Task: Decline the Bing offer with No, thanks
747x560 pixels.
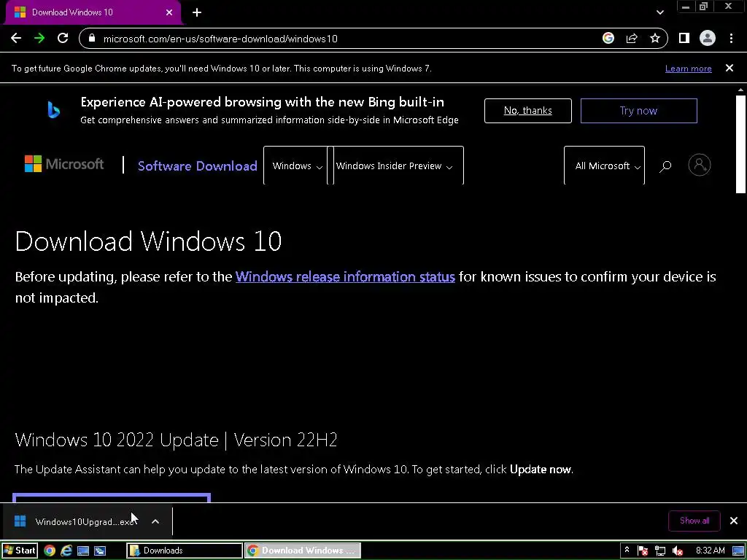Action: pos(528,111)
